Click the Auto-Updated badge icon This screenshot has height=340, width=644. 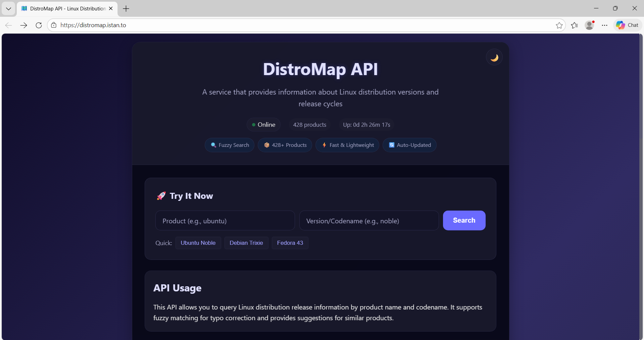(391, 145)
